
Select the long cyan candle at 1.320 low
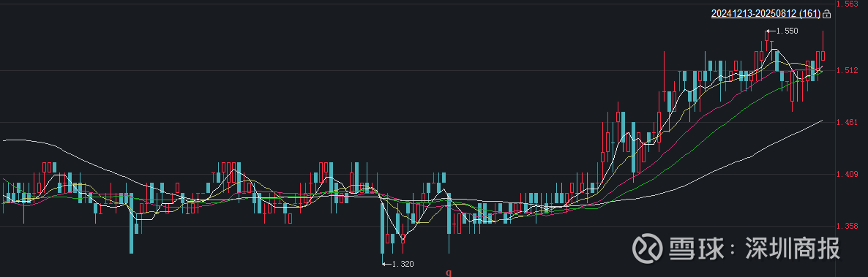(x=382, y=228)
